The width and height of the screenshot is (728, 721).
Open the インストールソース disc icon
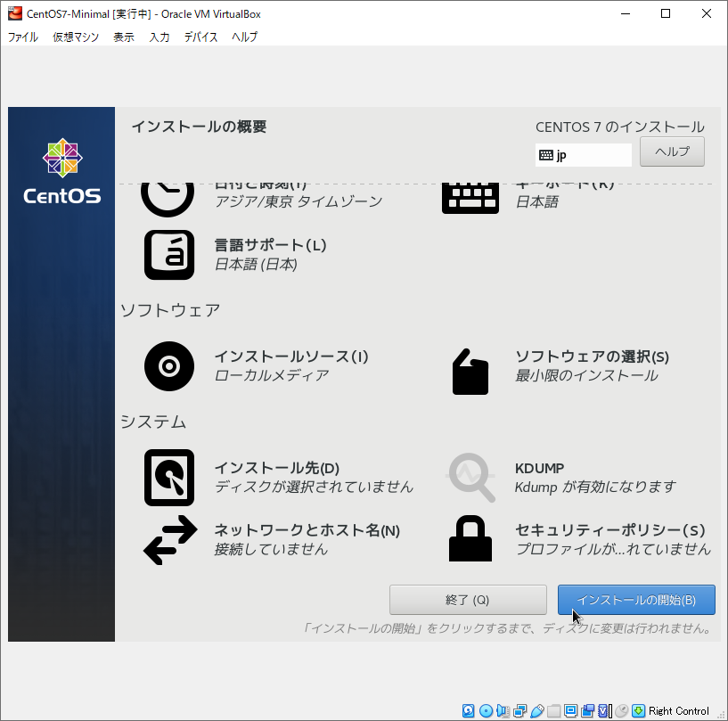[x=169, y=366]
